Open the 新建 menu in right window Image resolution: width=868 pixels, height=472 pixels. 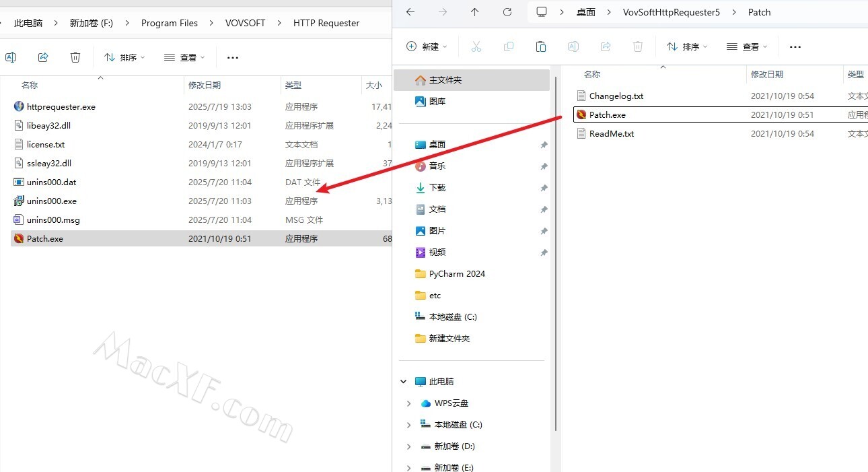[427, 46]
